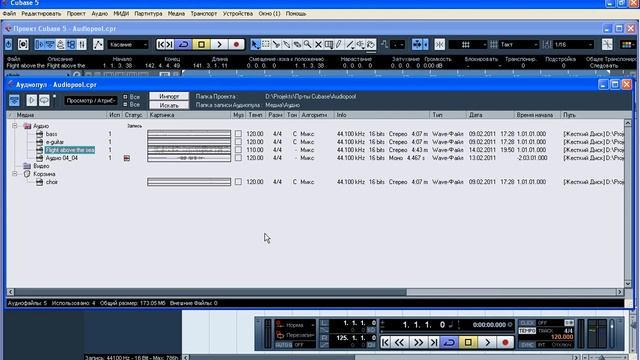Open Проект menu
640x360 pixels.
click(x=76, y=13)
